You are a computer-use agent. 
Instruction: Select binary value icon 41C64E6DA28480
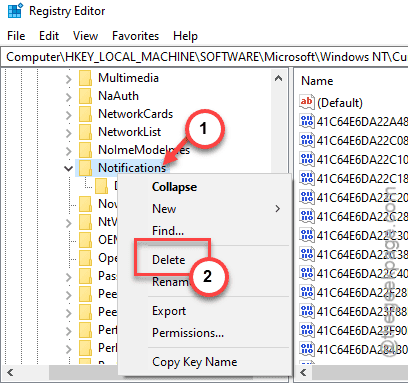(307, 349)
